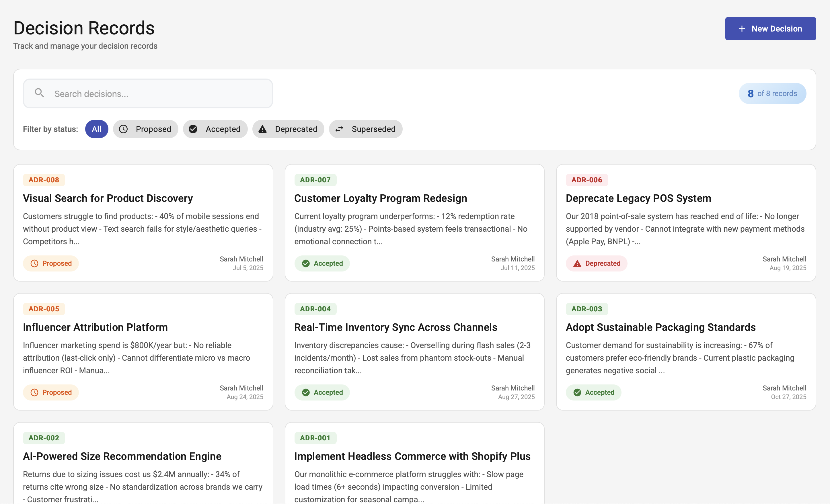
Task: Click the checkmark icon in the Accepted filter
Action: [193, 129]
